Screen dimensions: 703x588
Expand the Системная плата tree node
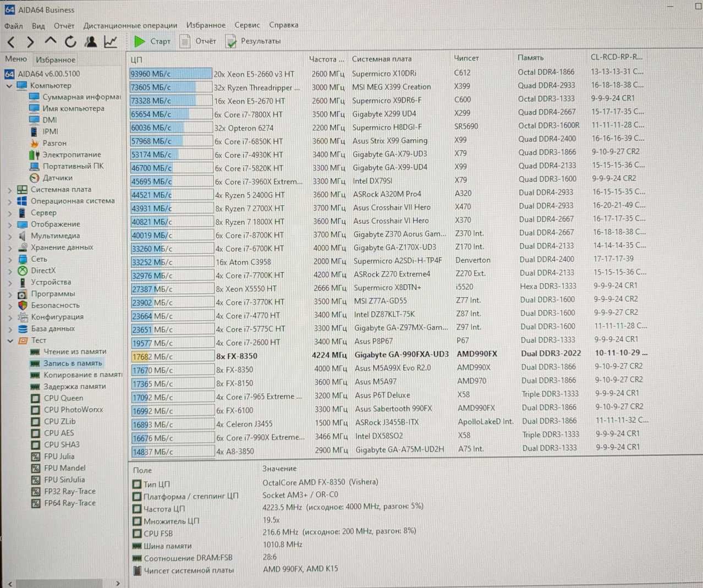tap(9, 190)
